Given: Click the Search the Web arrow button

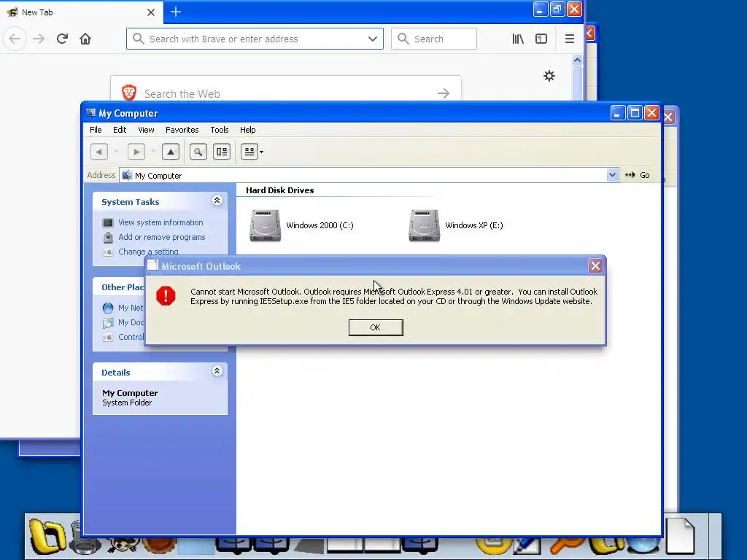Looking at the screenshot, I should tap(444, 93).
